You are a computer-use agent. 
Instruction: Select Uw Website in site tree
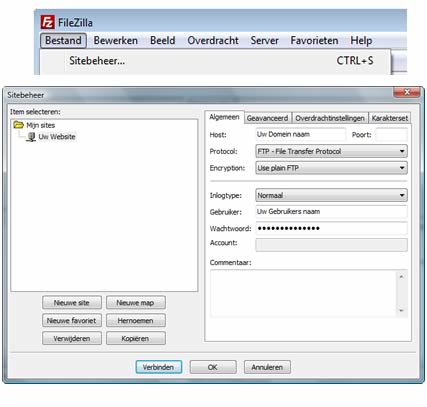[57, 137]
